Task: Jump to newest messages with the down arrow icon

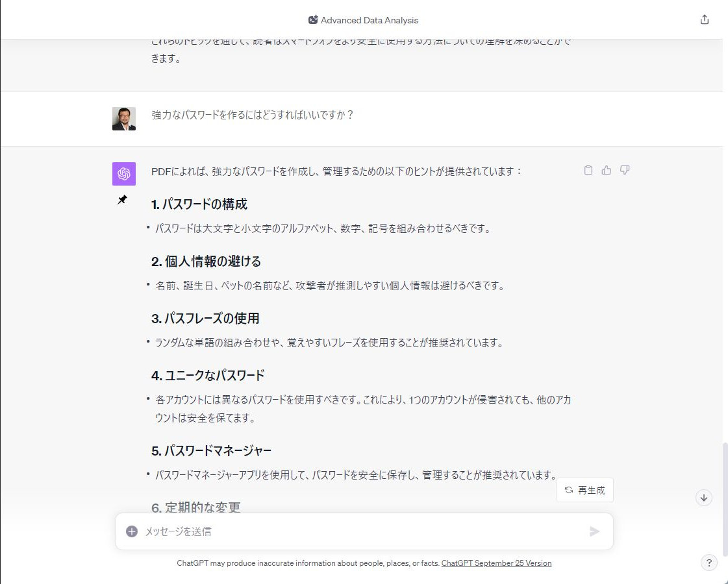Action: click(x=703, y=498)
